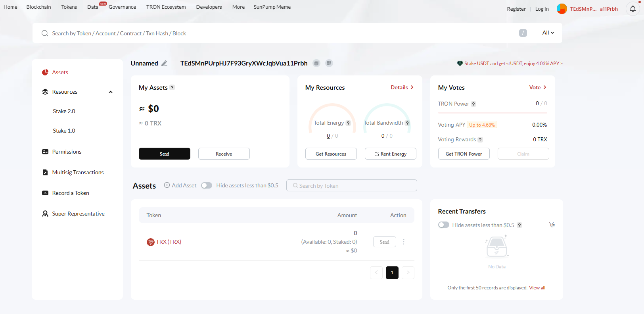Click the My Assets help icon
644x314 pixels.
point(172,87)
